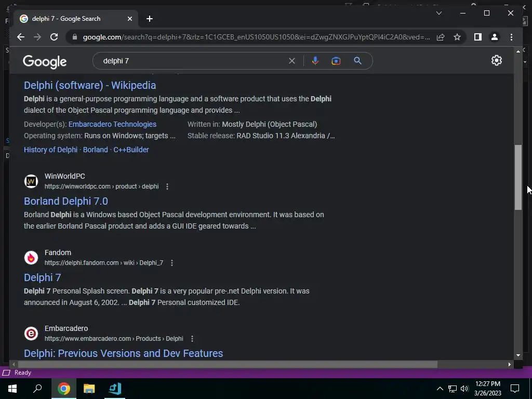Image resolution: width=532 pixels, height=399 pixels.
Task: Switch to the IDE app in taskbar
Action: [115, 389]
